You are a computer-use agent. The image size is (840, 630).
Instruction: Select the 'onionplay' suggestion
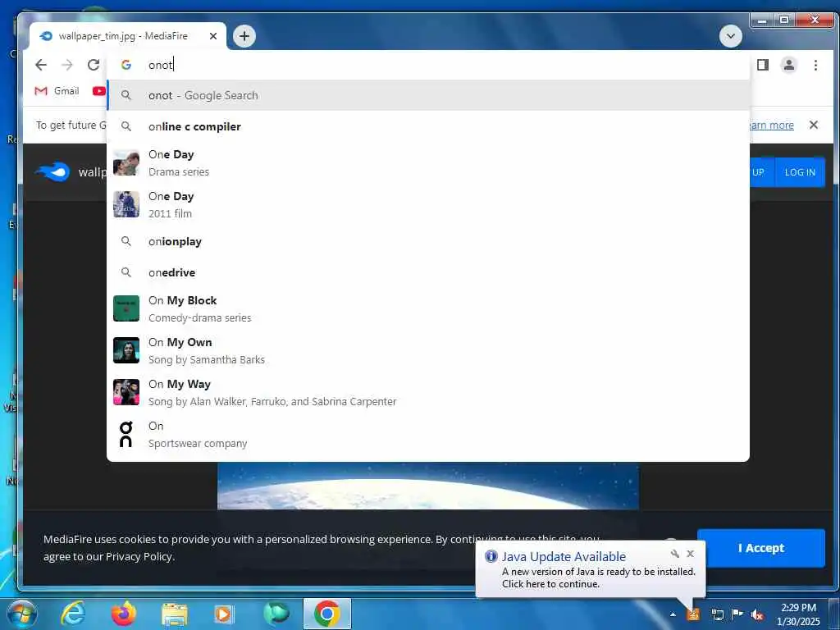pos(428,242)
